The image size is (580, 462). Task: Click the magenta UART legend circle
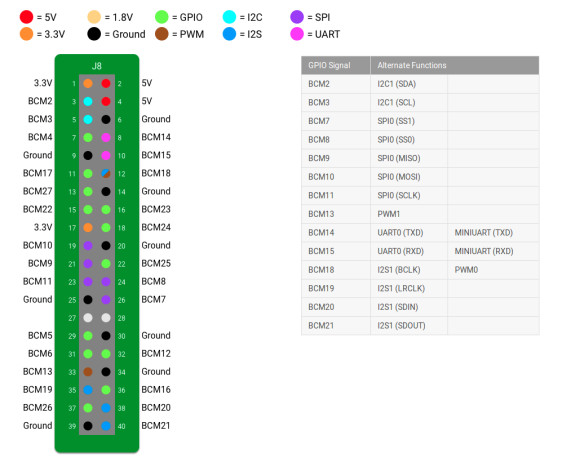pos(297,34)
